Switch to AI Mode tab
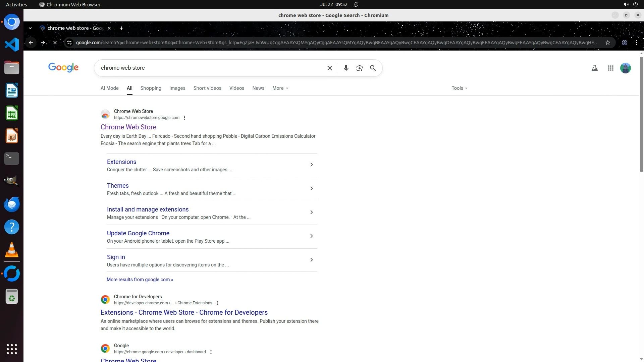 (x=109, y=88)
